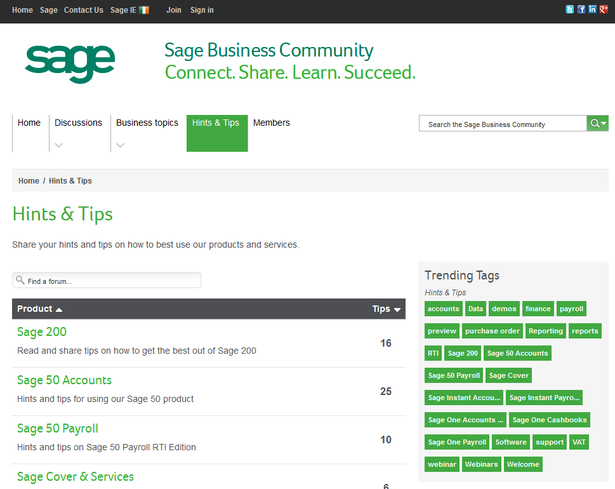This screenshot has width=615, height=489.
Task: Click the Search the Sage Business Community field
Action: click(503, 124)
